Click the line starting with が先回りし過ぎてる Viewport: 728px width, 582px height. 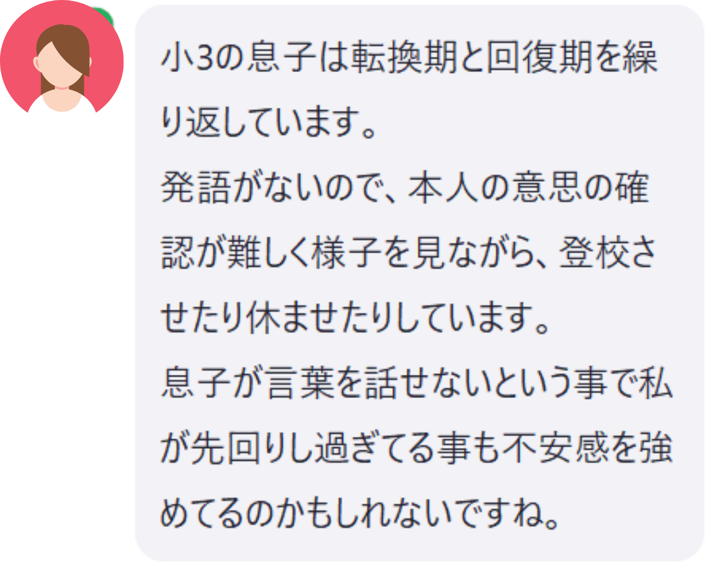(x=417, y=447)
